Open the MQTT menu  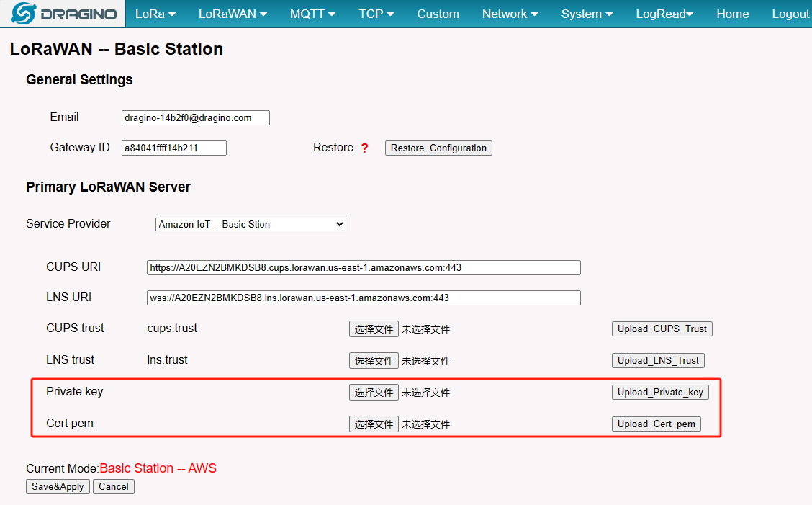pyautogui.click(x=313, y=14)
